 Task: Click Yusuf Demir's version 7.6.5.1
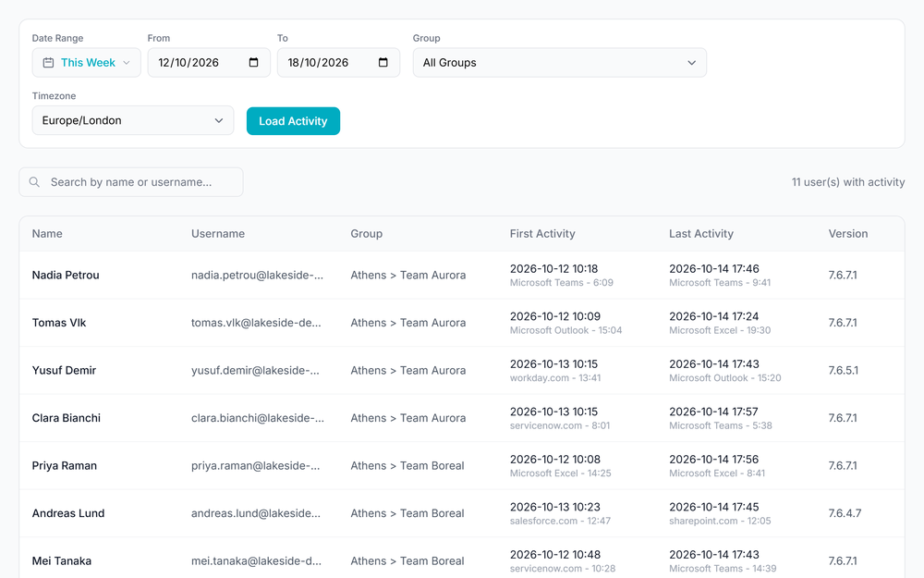coord(844,371)
